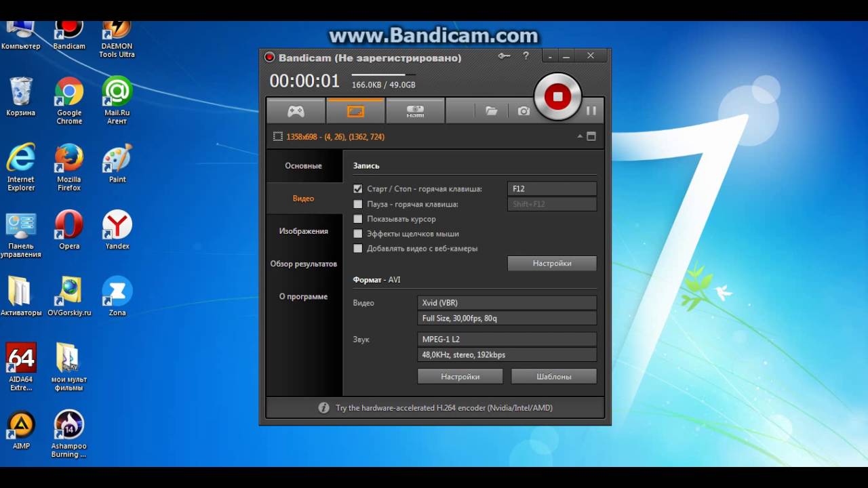The height and width of the screenshot is (488, 868).
Task: Open the Основные tab
Action: click(x=304, y=166)
